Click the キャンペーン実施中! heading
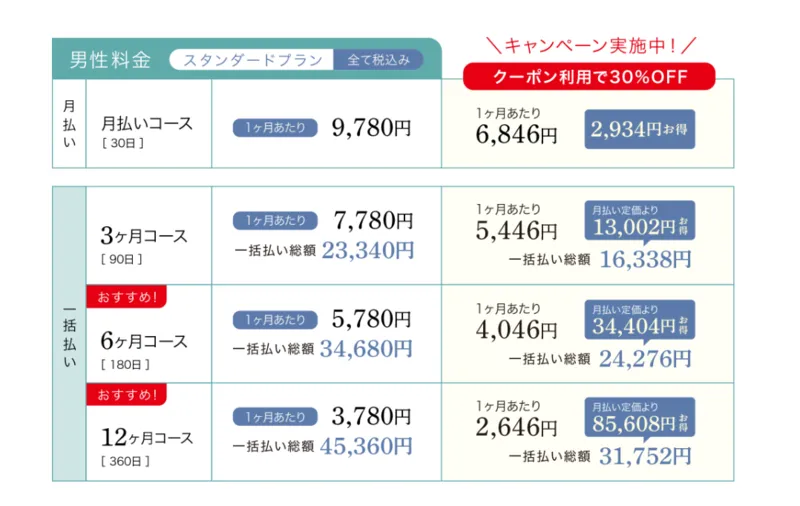This screenshot has width=800, height=506. (590, 45)
